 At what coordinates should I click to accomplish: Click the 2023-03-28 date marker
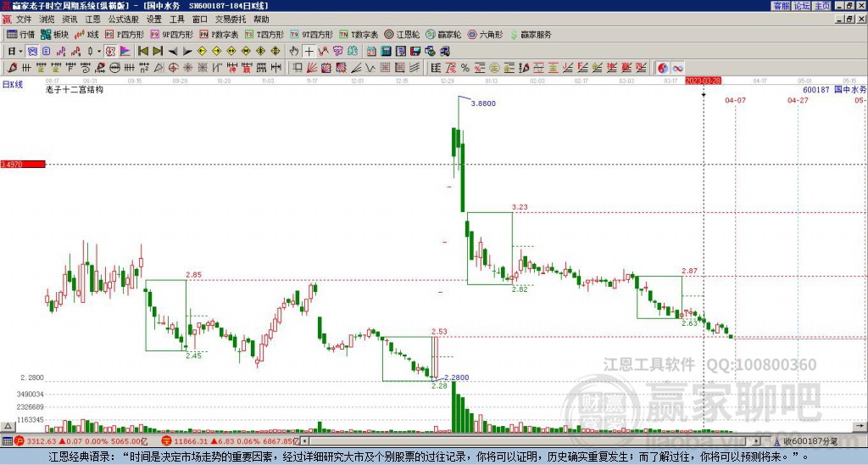pyautogui.click(x=704, y=81)
